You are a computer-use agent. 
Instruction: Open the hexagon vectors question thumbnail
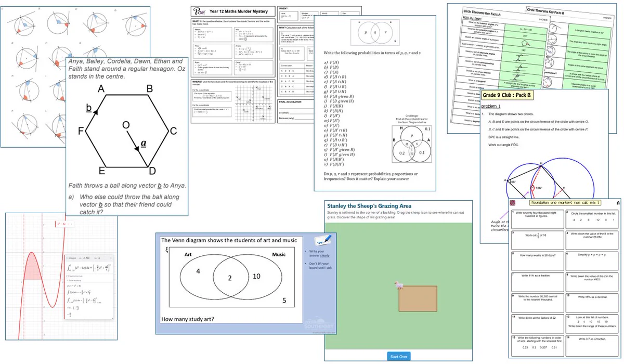pos(127,136)
